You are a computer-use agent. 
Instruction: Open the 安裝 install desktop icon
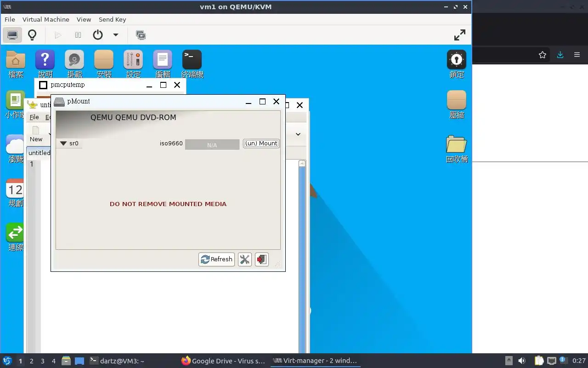(104, 64)
